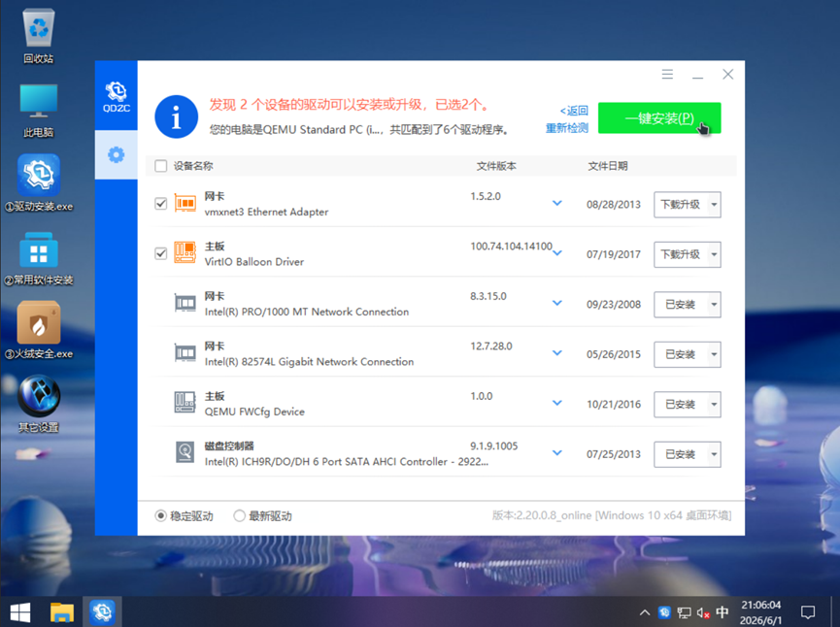Open the notification center icon
Viewport: 840px width, 627px height.
pyautogui.click(x=807, y=612)
